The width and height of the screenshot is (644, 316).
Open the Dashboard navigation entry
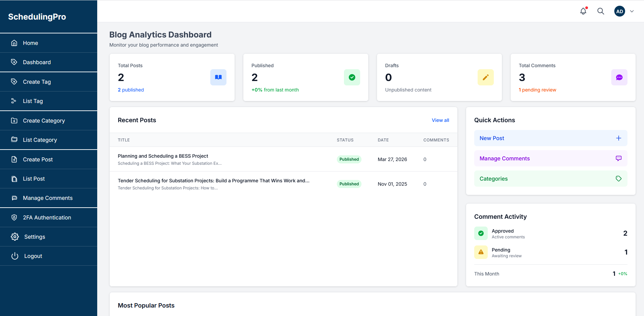(x=36, y=62)
